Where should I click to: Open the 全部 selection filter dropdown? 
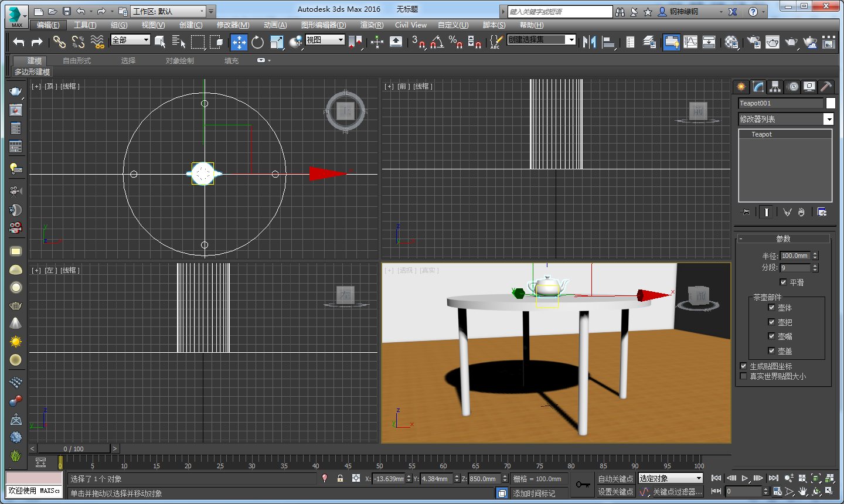130,40
